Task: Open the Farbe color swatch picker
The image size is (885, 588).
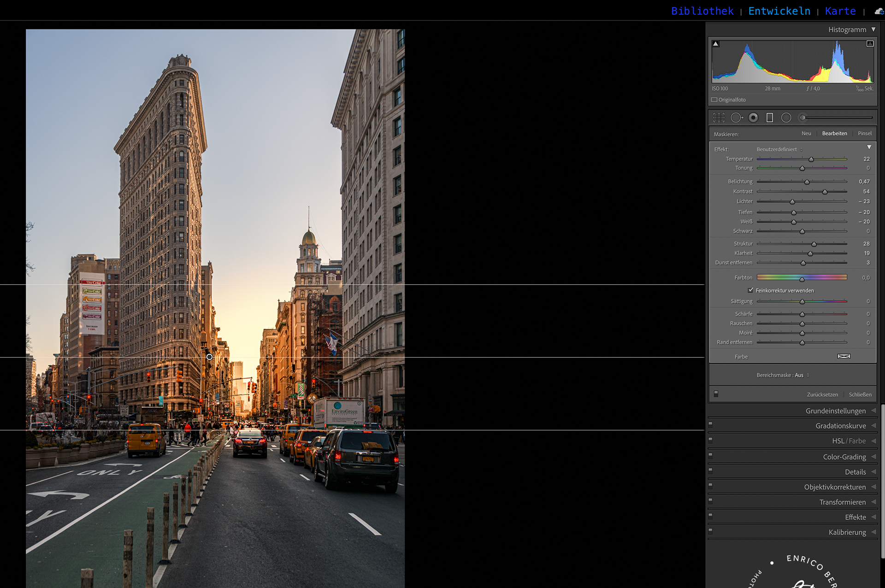Action: coord(844,356)
